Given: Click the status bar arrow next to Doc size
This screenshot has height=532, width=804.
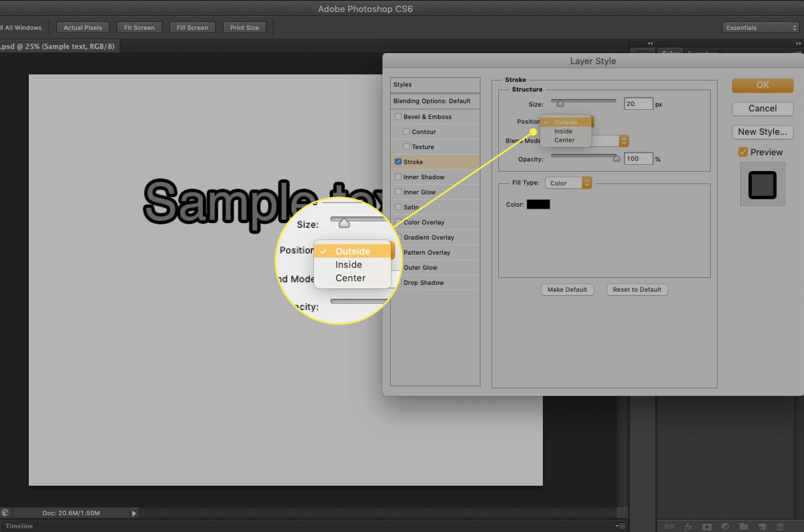Looking at the screenshot, I should click(134, 513).
